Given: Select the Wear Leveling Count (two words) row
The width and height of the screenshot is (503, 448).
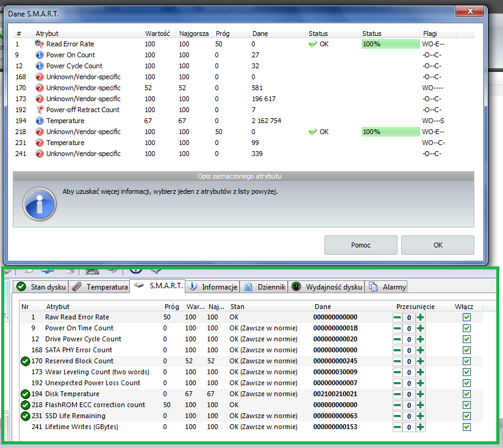Looking at the screenshot, I should tap(251, 372).
